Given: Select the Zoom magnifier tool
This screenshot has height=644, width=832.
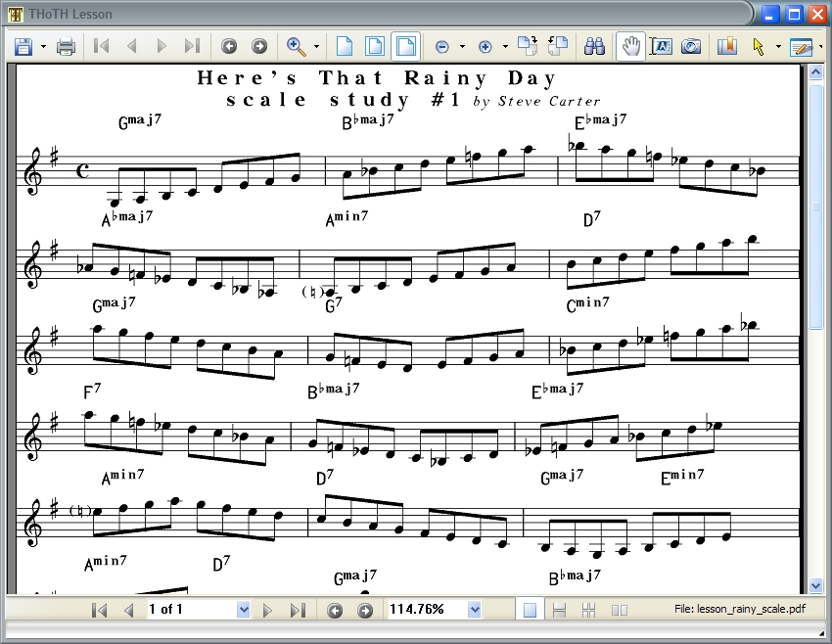Looking at the screenshot, I should point(296,47).
